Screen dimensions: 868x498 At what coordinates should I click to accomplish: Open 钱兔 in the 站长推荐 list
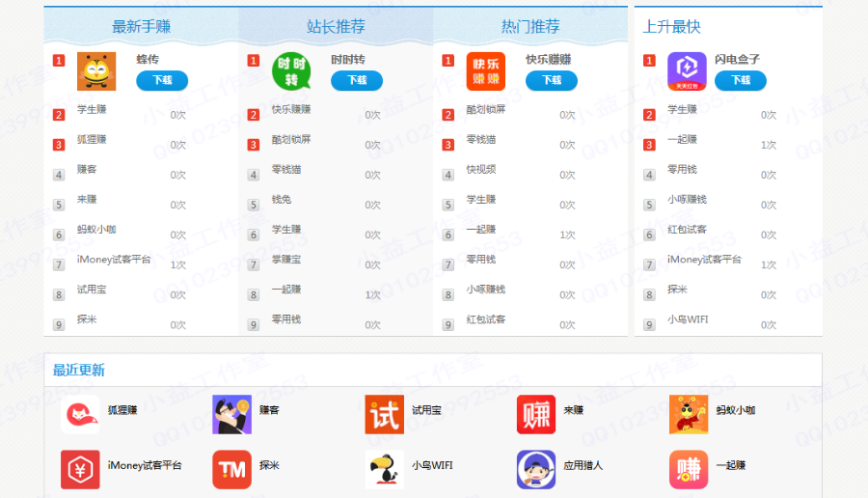(282, 200)
